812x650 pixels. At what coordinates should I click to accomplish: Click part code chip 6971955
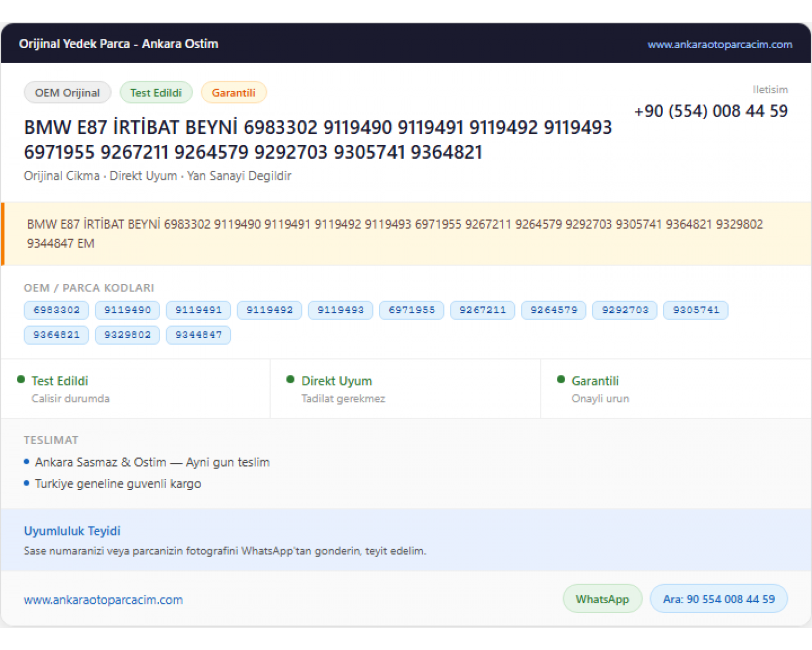point(411,310)
